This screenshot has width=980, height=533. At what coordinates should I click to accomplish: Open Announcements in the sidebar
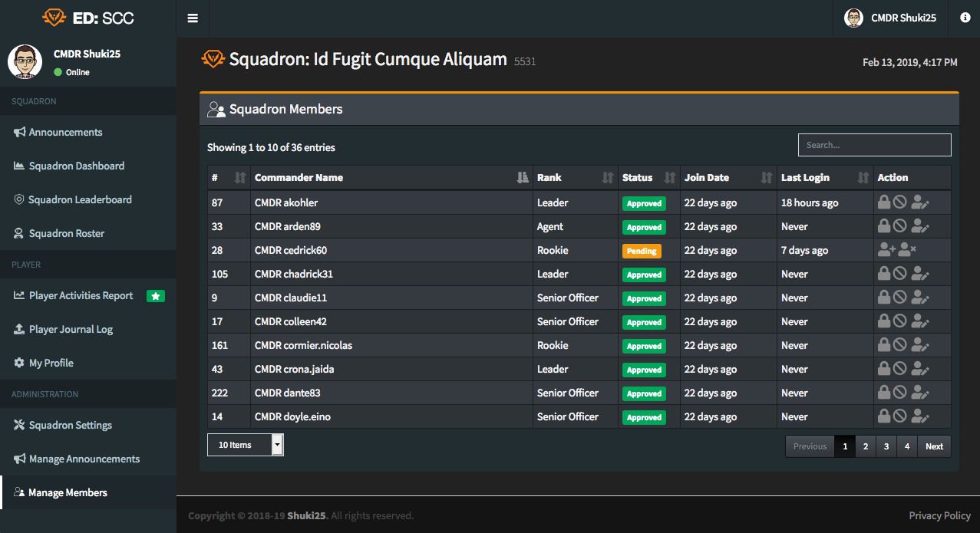[x=88, y=132]
